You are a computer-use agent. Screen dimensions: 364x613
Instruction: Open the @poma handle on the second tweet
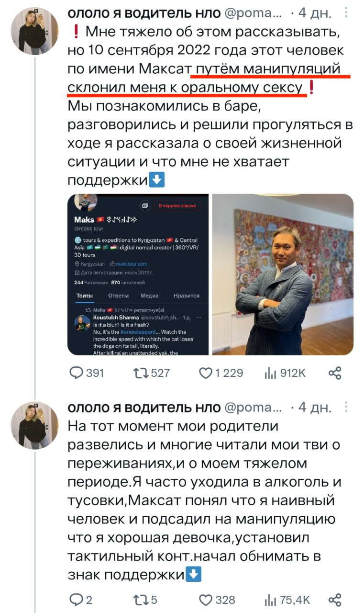click(x=253, y=408)
